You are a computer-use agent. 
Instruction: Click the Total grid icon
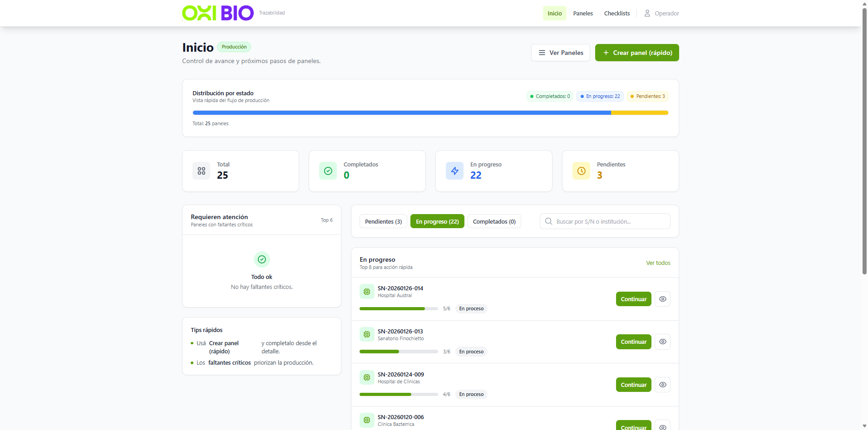click(x=201, y=171)
